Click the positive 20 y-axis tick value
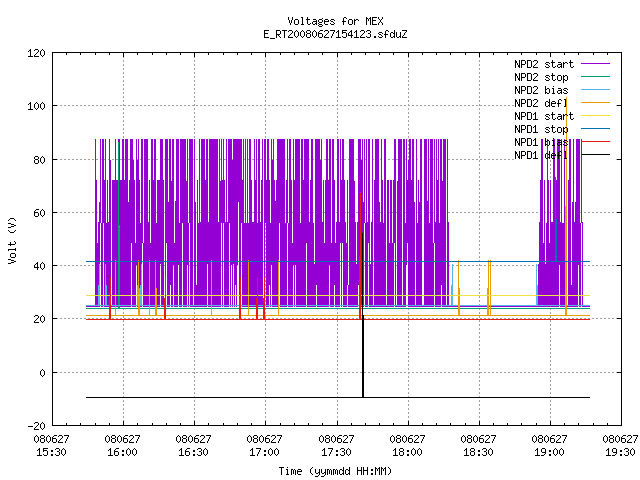 39,319
